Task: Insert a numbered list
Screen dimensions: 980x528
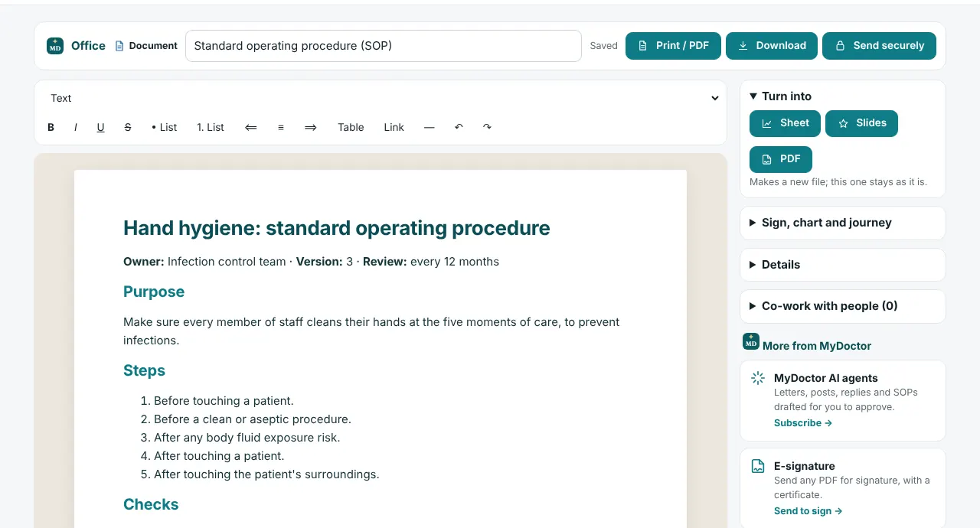Action: 211,128
